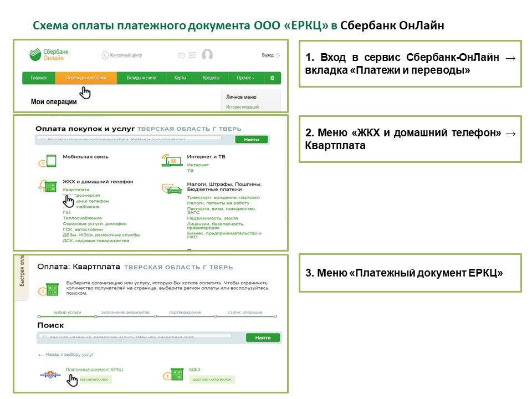
Task: Click the Интернет и ТВ laptop icon
Action: click(x=172, y=160)
